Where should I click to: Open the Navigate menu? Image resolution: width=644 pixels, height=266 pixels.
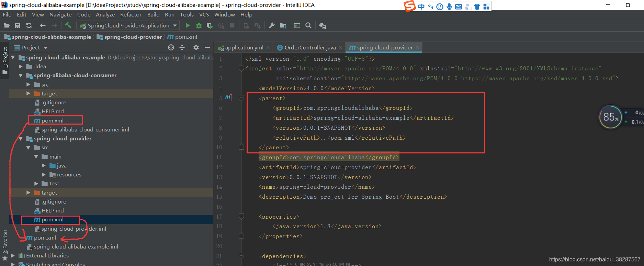tap(60, 14)
